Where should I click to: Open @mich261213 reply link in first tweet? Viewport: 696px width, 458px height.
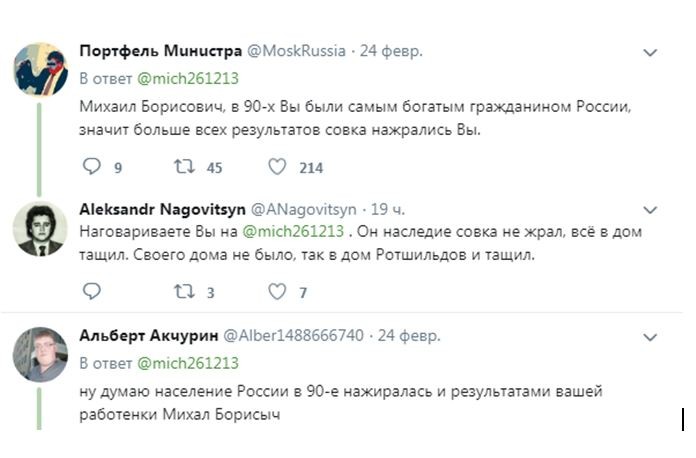pyautogui.click(x=187, y=78)
